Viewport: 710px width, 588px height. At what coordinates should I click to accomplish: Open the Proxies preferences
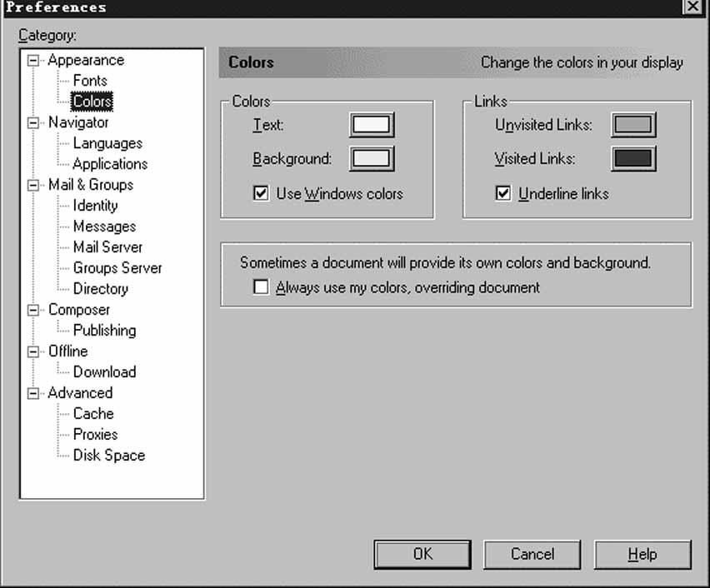click(x=96, y=435)
